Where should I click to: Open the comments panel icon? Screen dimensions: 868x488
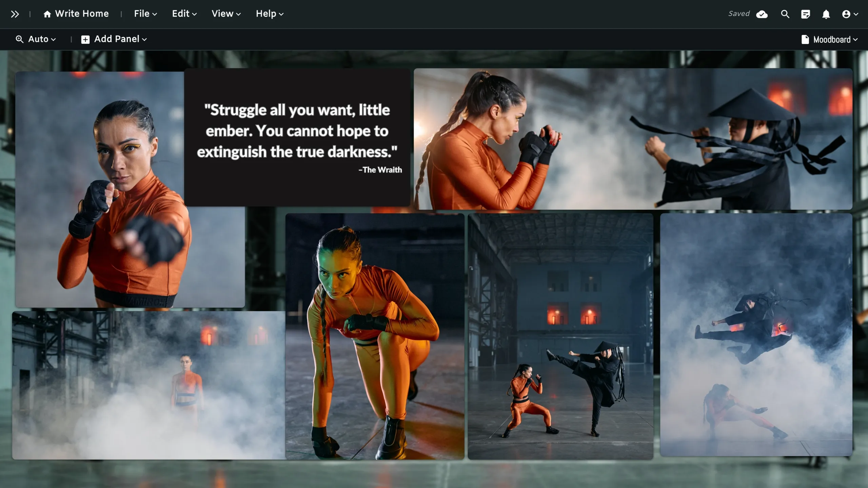[805, 14]
